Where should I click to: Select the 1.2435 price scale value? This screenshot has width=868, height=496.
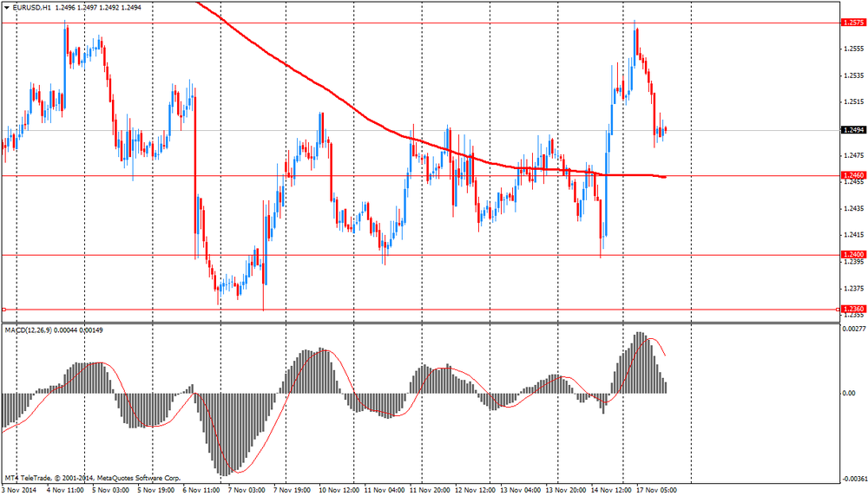click(853, 208)
